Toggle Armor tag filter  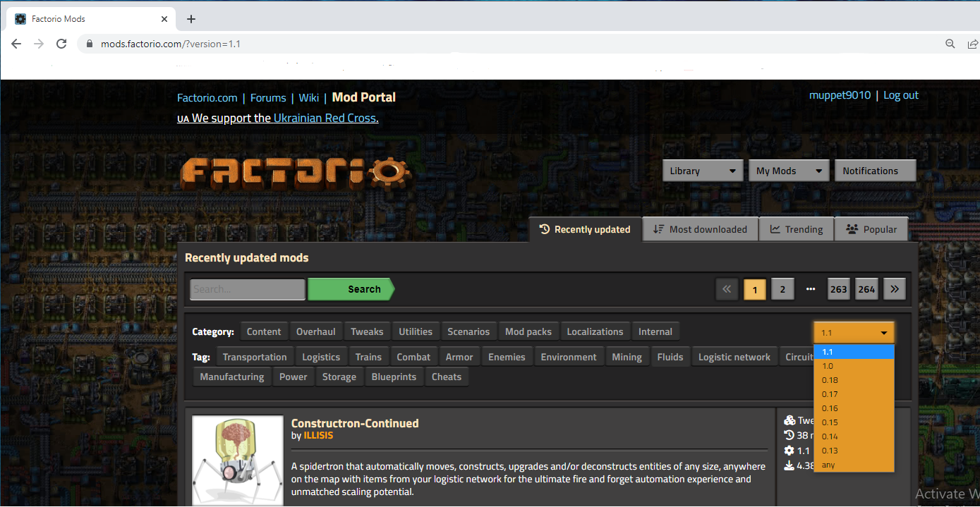tap(459, 357)
